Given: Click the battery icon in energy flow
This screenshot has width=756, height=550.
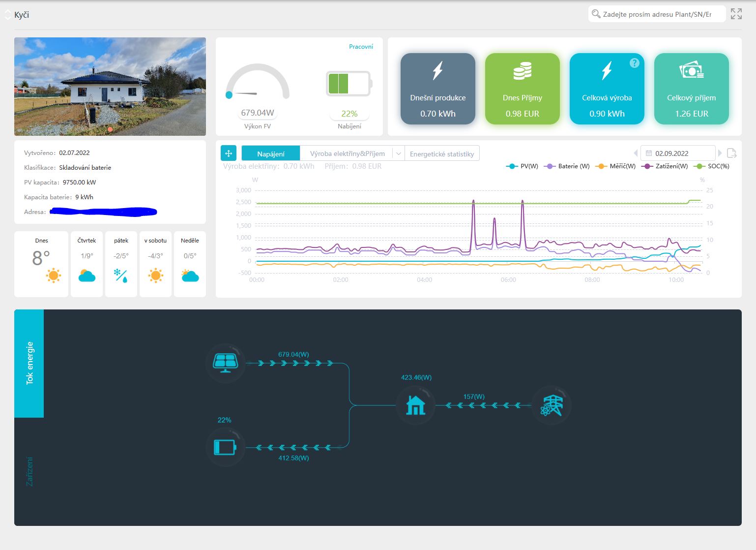Looking at the screenshot, I should tap(225, 447).
